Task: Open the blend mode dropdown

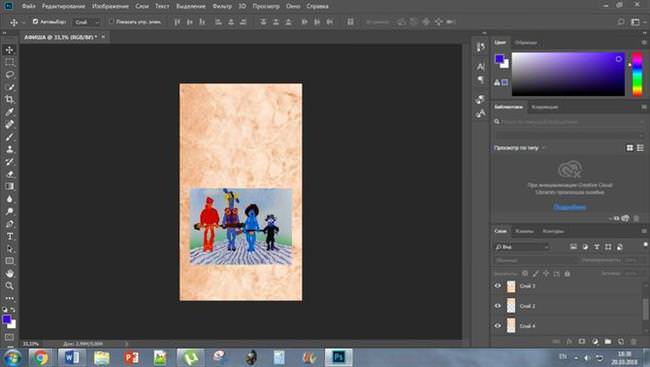Action: click(x=535, y=260)
